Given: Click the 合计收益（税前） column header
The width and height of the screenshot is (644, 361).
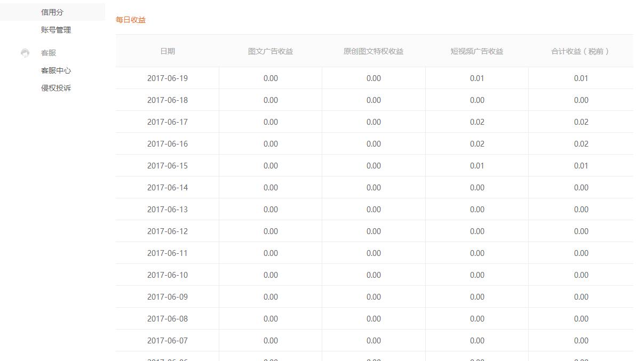Looking at the screenshot, I should click(581, 51).
